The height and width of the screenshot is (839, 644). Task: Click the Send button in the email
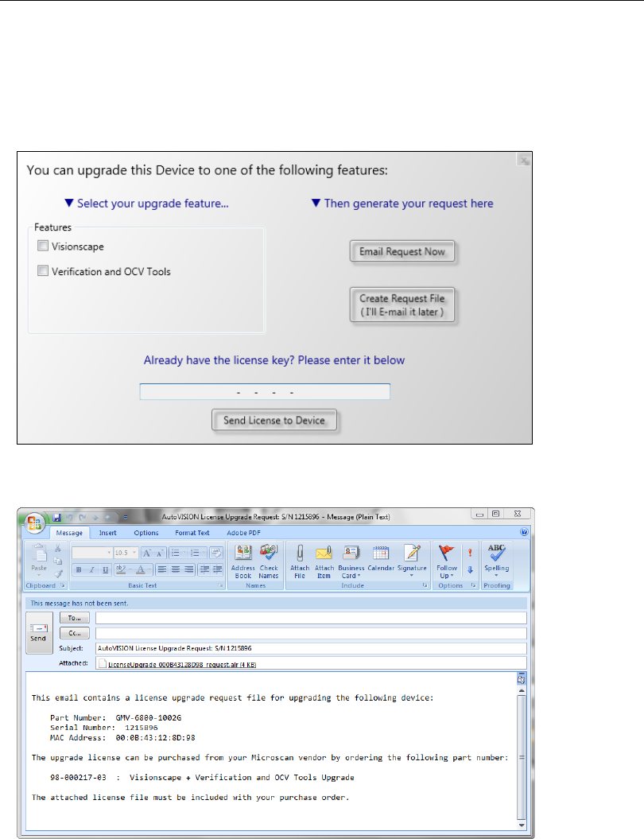(38, 632)
